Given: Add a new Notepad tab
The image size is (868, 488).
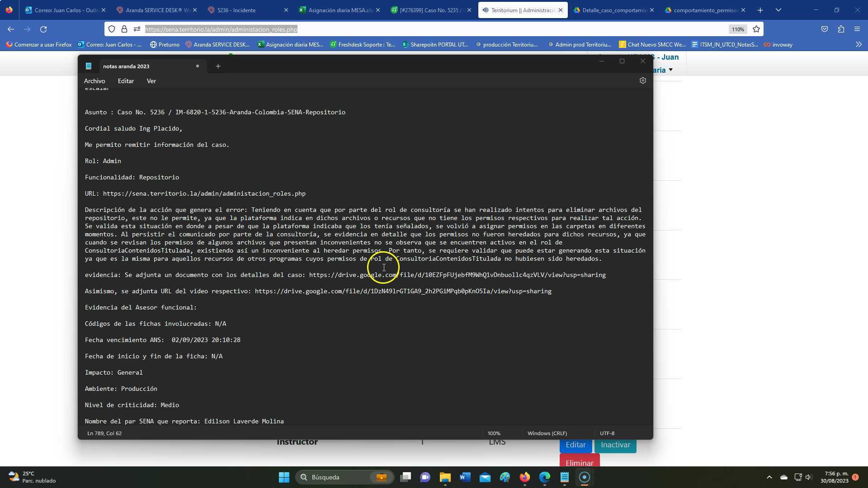Looking at the screenshot, I should (x=218, y=66).
